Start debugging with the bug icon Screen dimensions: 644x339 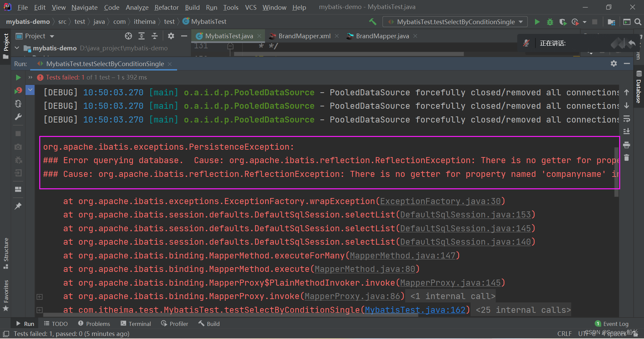(550, 22)
